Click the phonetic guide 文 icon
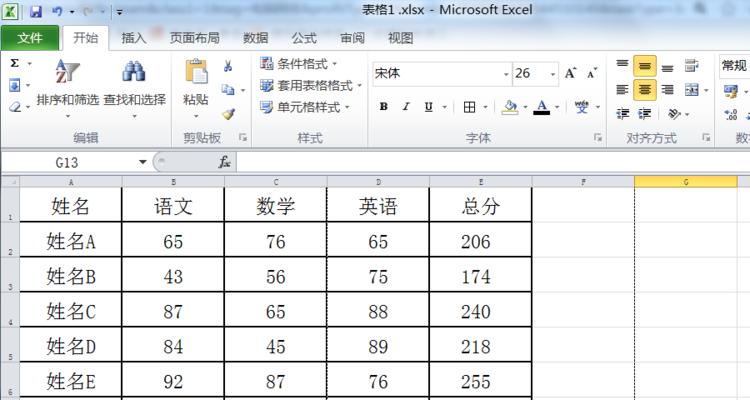750x400 pixels. point(582,107)
